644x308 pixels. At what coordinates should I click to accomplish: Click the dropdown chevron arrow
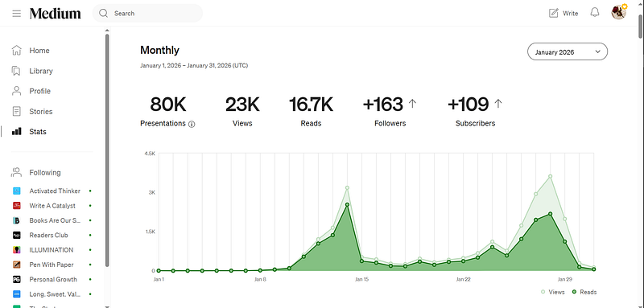[x=597, y=51]
